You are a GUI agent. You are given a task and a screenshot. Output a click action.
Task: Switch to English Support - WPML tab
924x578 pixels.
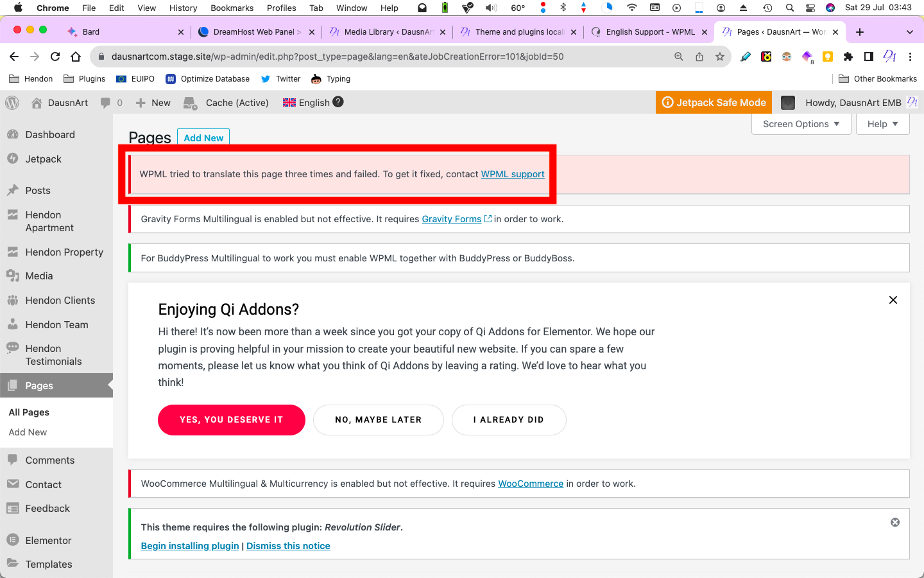click(649, 31)
